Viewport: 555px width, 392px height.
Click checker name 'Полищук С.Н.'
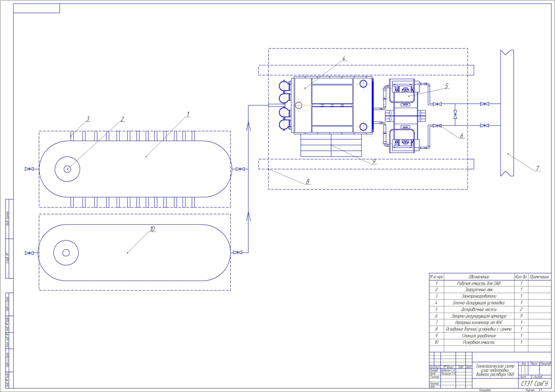pyautogui.click(x=448, y=374)
